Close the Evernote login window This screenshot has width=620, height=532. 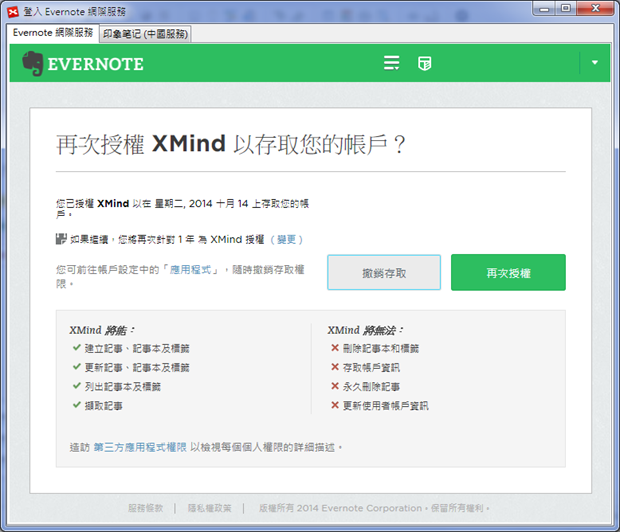[595, 9]
